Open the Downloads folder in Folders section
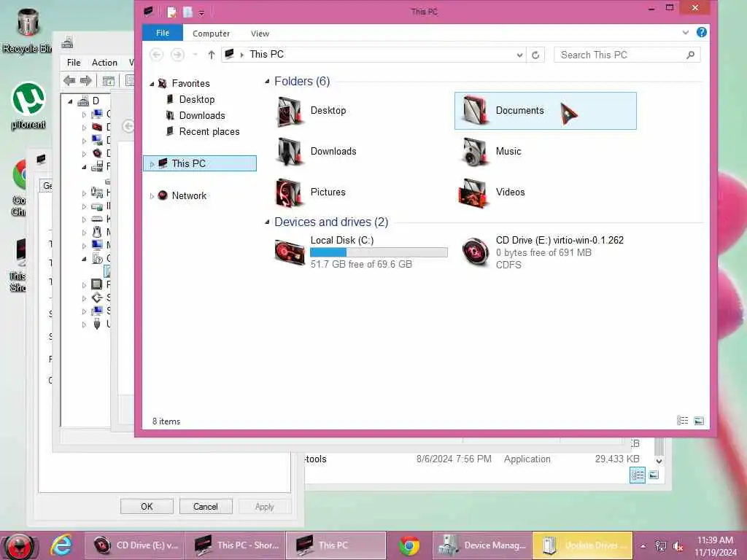 pyautogui.click(x=317, y=152)
